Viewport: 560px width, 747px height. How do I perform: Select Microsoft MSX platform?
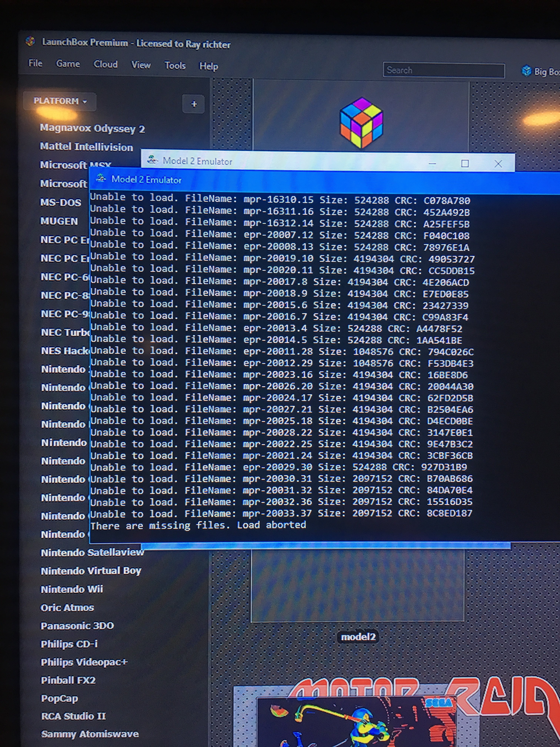click(x=76, y=165)
